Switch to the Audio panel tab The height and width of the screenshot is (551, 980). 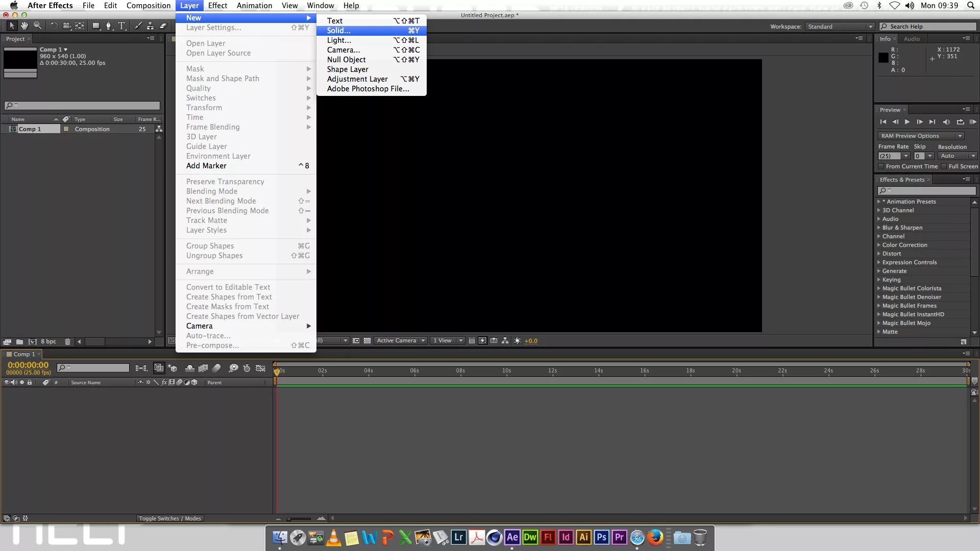click(x=912, y=39)
